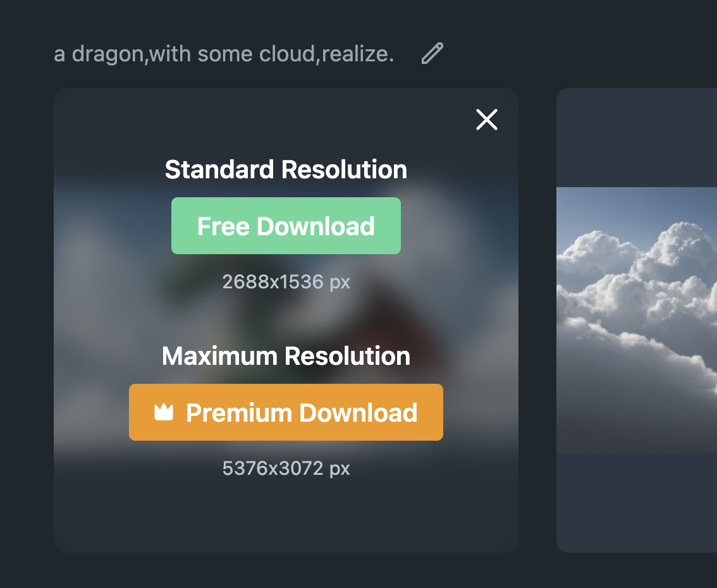The image size is (717, 588).
Task: Open the cloud image thumbnail
Action: pyautogui.click(x=636, y=320)
